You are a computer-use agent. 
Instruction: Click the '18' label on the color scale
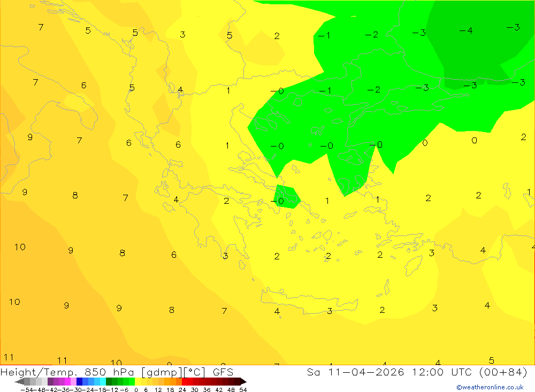point(170,390)
